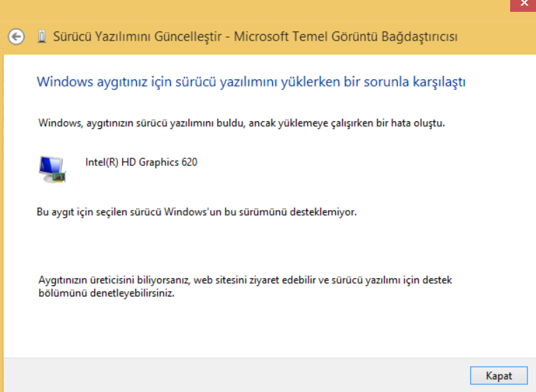536x392 pixels.
Task: Click the back arrow button
Action: [16, 36]
